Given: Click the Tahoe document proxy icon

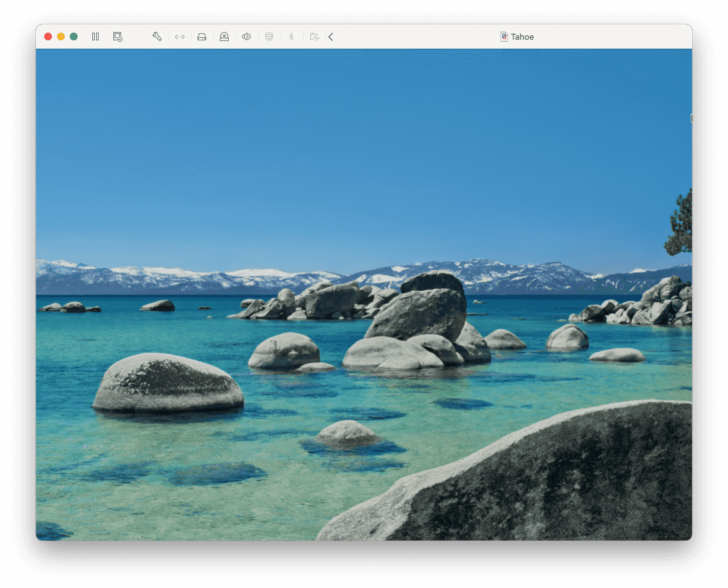Looking at the screenshot, I should pyautogui.click(x=504, y=37).
